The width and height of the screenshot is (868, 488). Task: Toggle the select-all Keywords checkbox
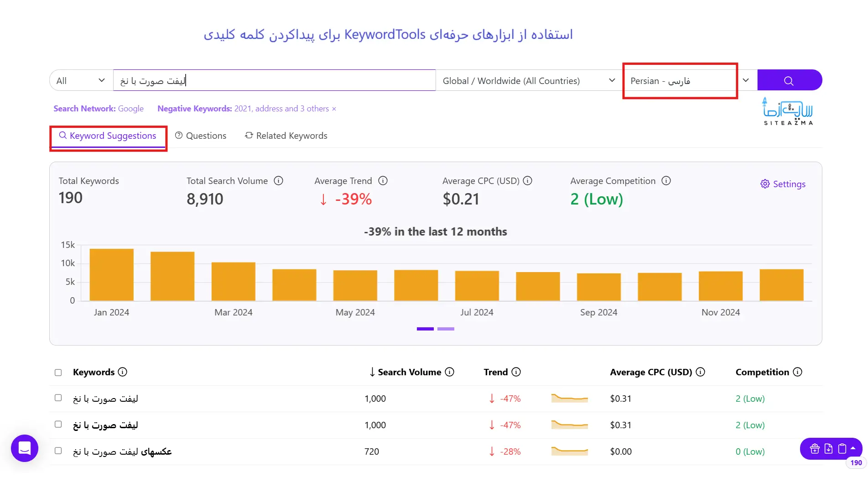(58, 373)
